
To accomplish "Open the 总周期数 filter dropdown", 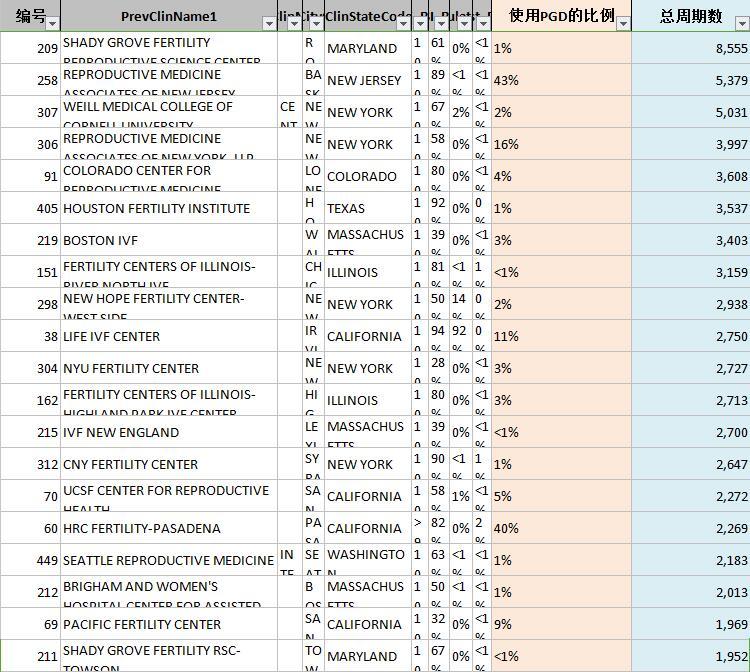I will coord(742,23).
